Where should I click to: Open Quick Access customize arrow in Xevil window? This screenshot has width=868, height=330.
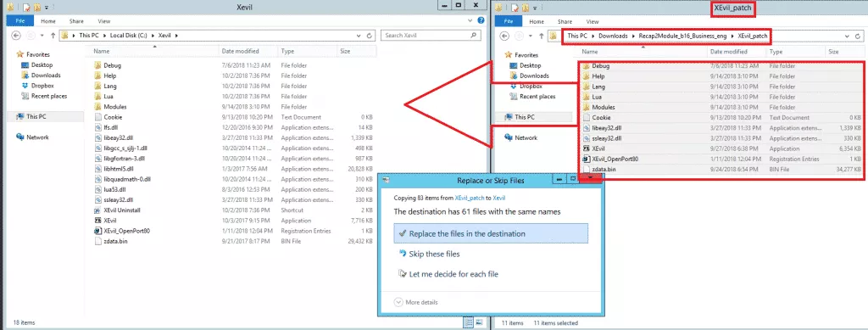(x=46, y=7)
